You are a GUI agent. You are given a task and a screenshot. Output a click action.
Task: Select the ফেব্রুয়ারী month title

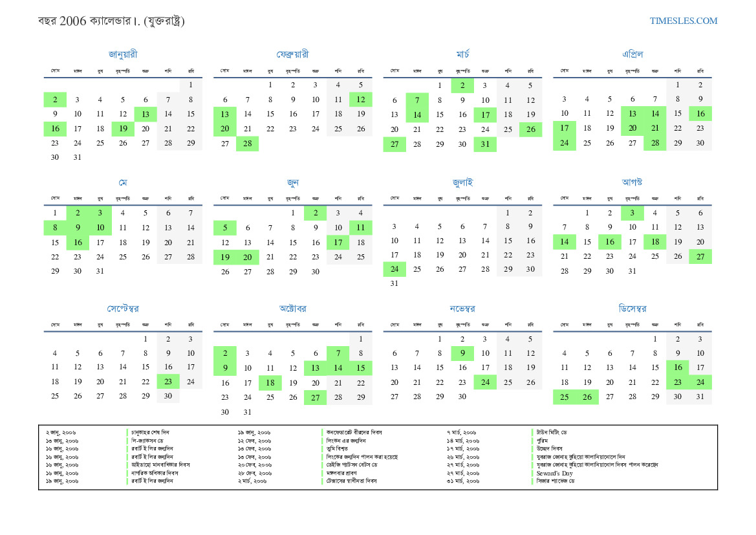point(292,54)
